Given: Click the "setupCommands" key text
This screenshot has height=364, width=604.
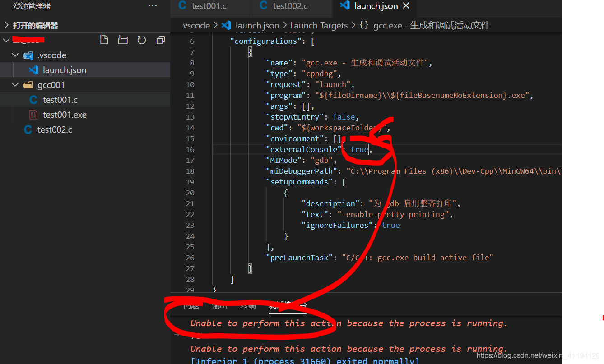Looking at the screenshot, I should pos(299,182).
